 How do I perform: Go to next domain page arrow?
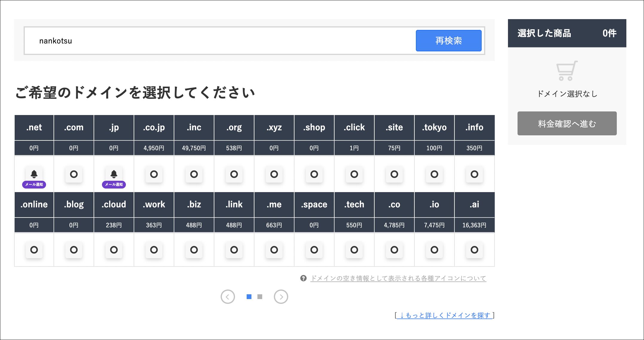281,297
